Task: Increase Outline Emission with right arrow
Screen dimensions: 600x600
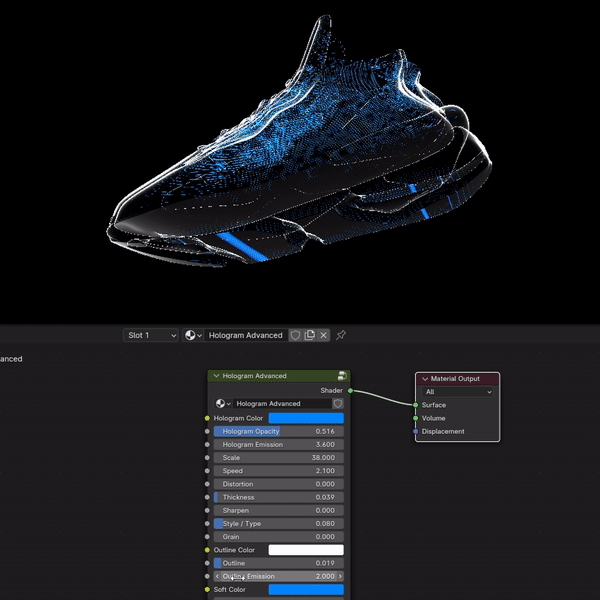Action: tap(340, 576)
